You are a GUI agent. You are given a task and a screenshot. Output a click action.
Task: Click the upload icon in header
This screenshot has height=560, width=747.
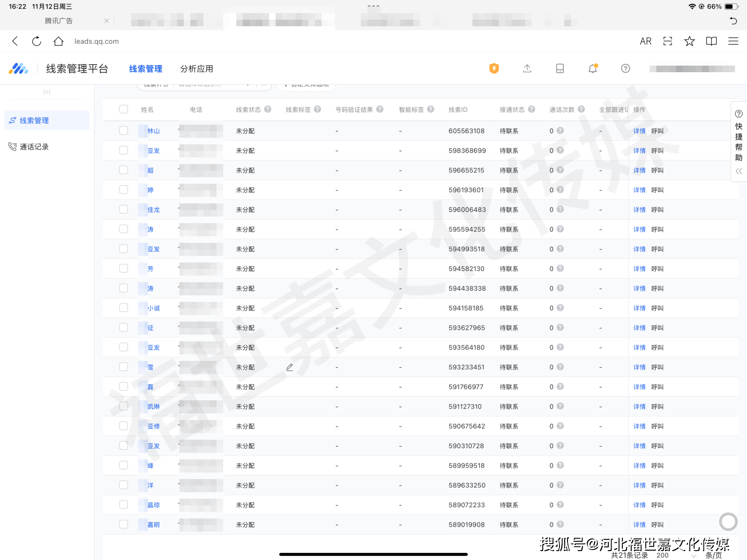pos(527,68)
